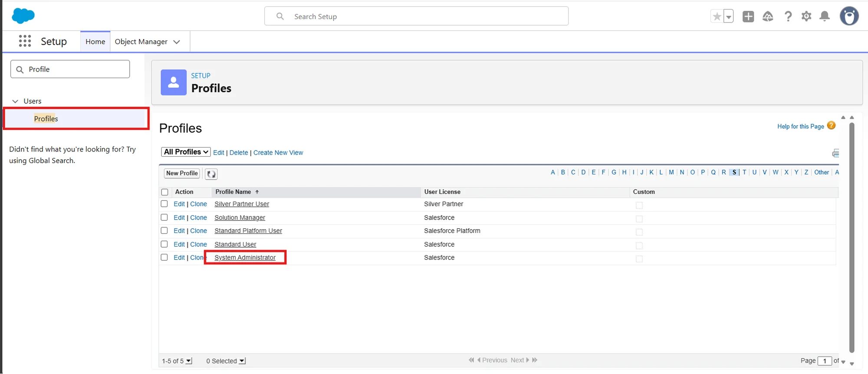Open the Solution Manager profile
The image size is (868, 374).
pyautogui.click(x=240, y=217)
